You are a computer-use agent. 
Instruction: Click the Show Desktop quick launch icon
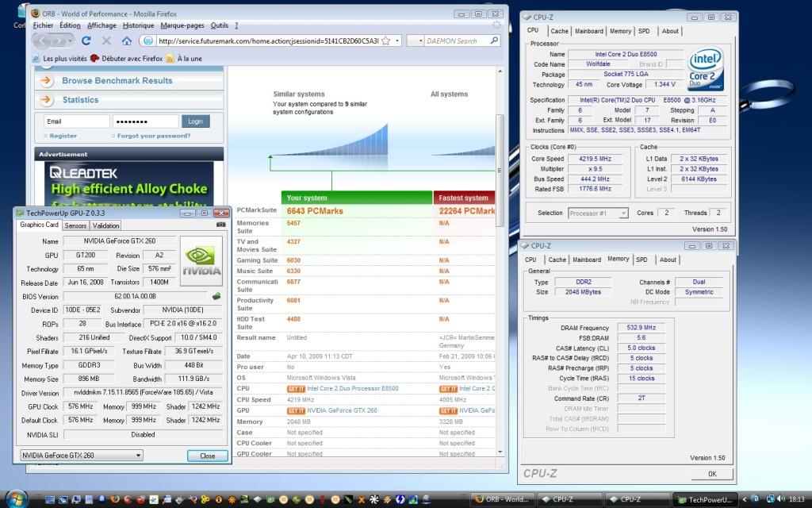click(50, 500)
